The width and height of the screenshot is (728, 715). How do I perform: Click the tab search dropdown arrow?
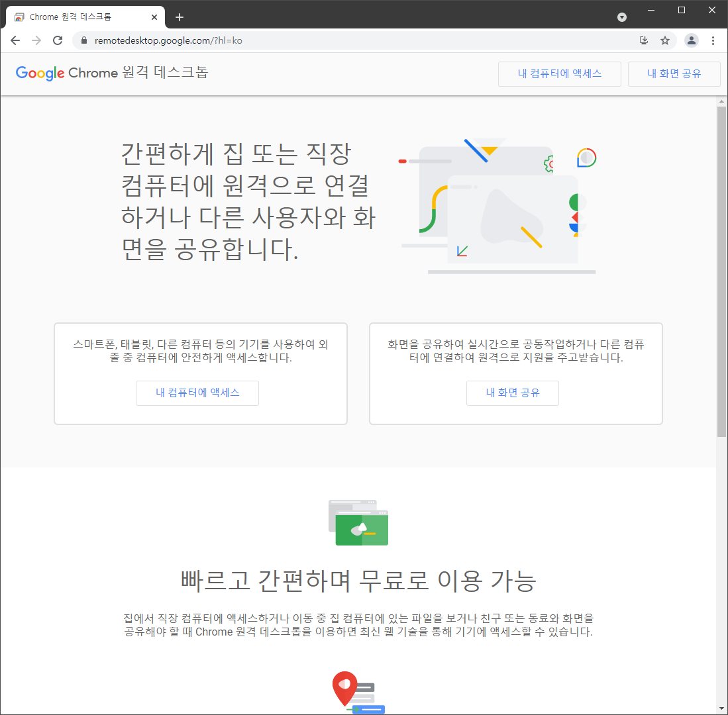(622, 17)
